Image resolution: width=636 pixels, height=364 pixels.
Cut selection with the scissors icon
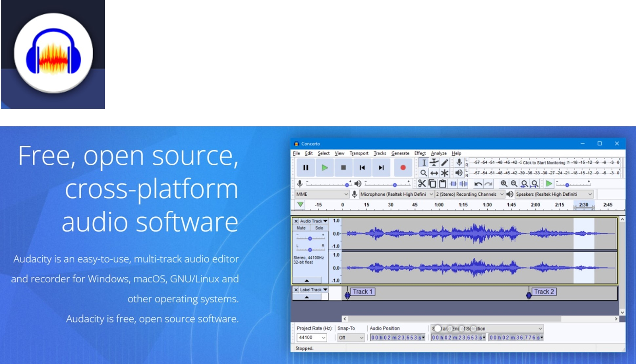coord(422,184)
